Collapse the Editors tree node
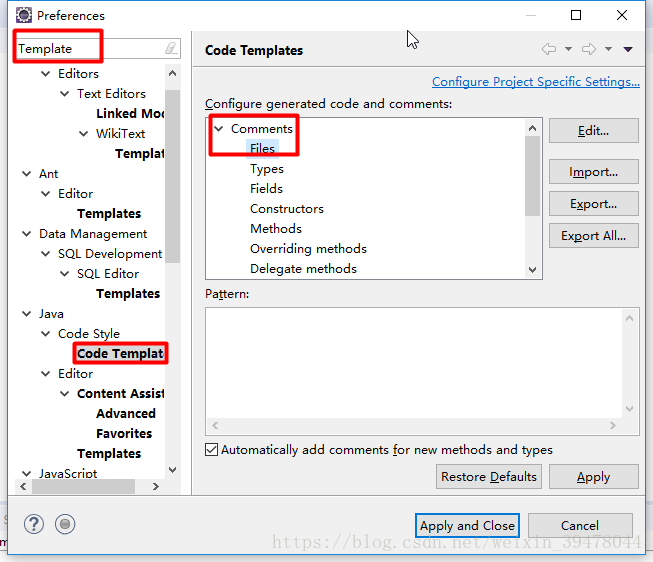This screenshot has height=562, width=653. pos(45,74)
